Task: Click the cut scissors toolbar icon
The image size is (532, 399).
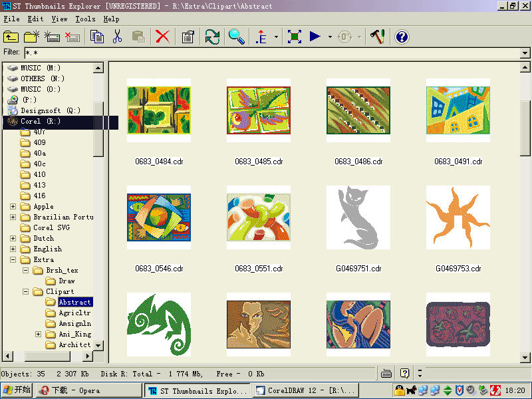Action: 118,37
